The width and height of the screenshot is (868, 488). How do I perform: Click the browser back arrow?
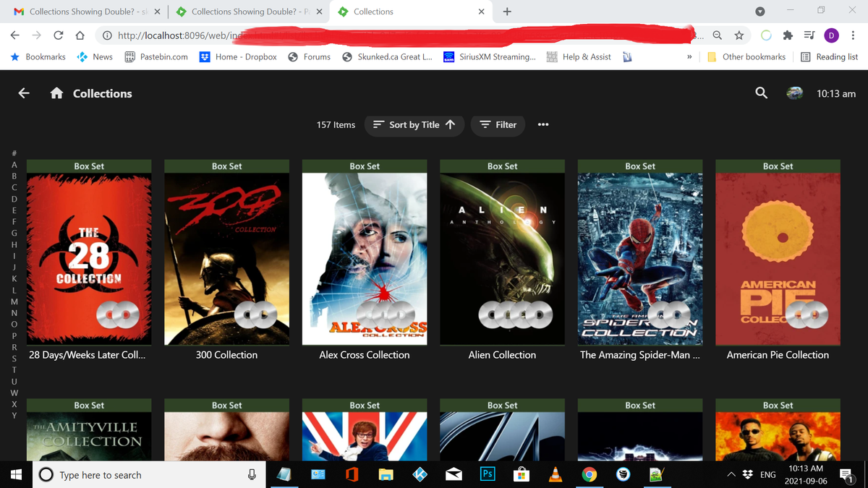(x=15, y=35)
